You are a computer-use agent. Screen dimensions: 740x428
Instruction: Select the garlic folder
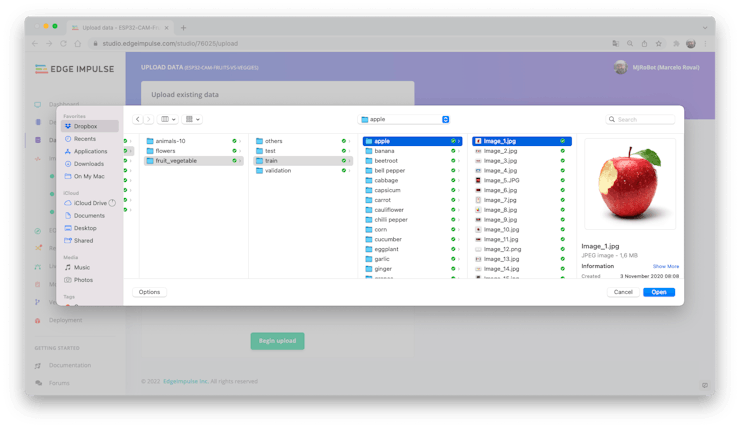tap(412, 259)
